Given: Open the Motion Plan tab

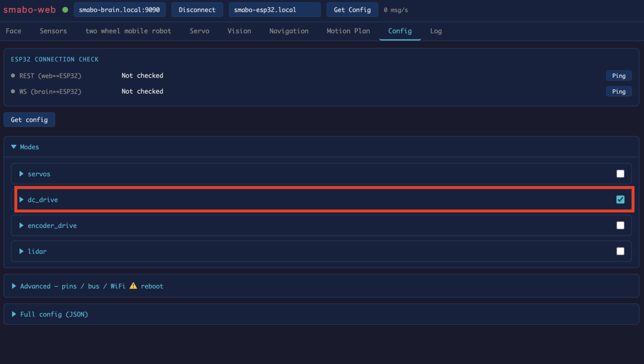Looking at the screenshot, I should [x=348, y=31].
